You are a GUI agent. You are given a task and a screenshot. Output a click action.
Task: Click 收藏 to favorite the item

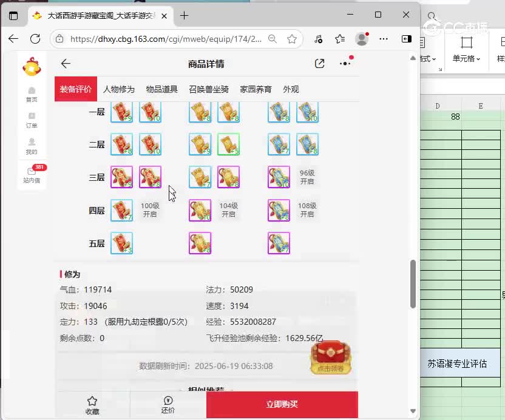92,405
